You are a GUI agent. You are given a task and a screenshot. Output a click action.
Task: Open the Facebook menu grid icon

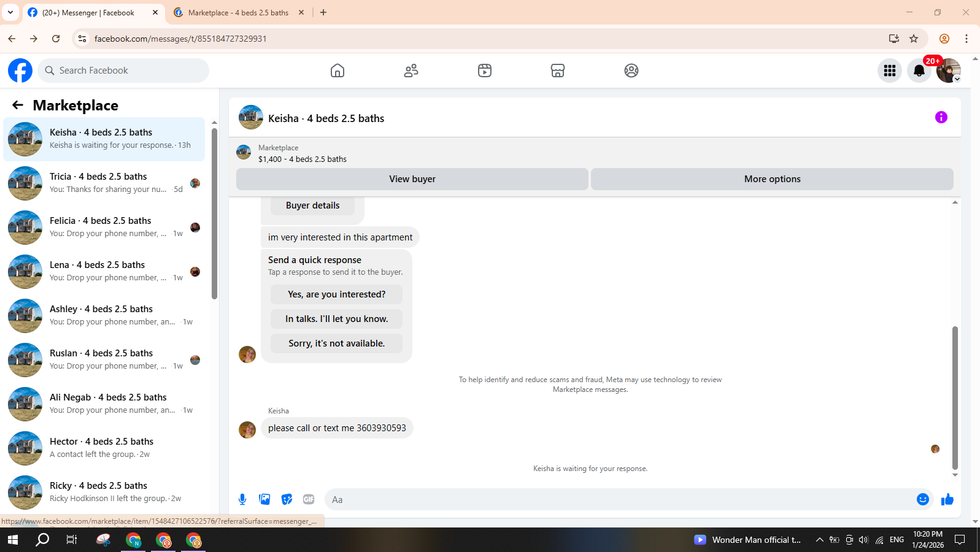pyautogui.click(x=890, y=71)
